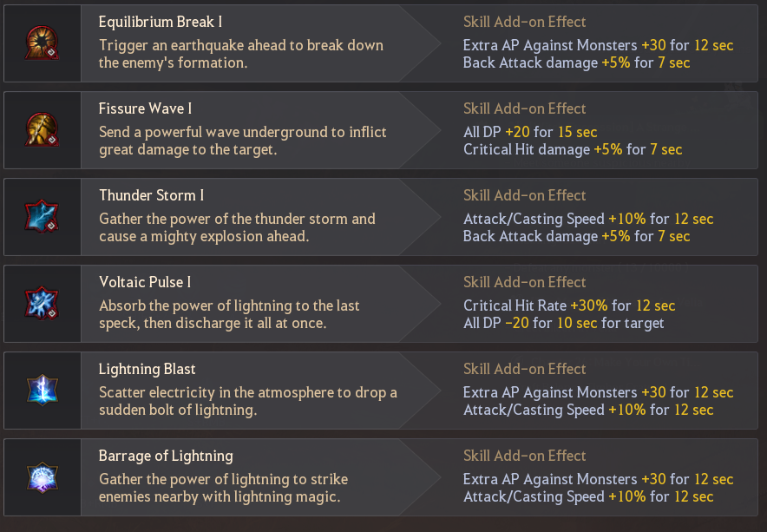Click Thunder Storm's Attack/Casting Speed add-on effect

click(x=588, y=219)
